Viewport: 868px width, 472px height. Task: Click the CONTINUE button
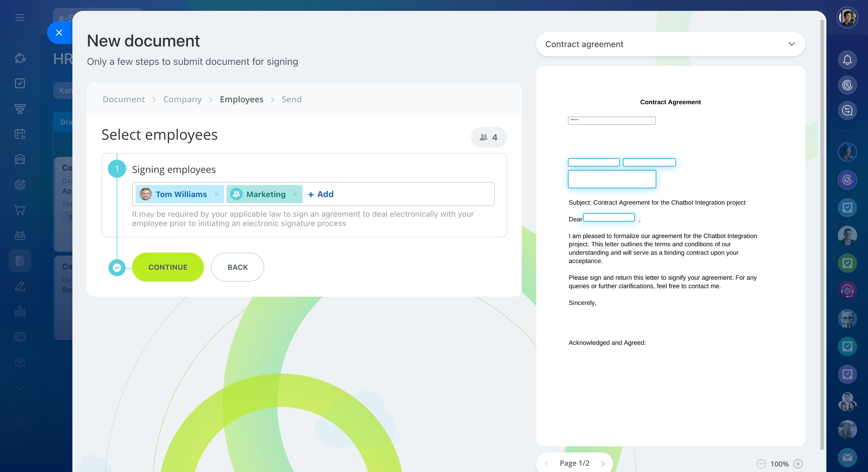(168, 267)
